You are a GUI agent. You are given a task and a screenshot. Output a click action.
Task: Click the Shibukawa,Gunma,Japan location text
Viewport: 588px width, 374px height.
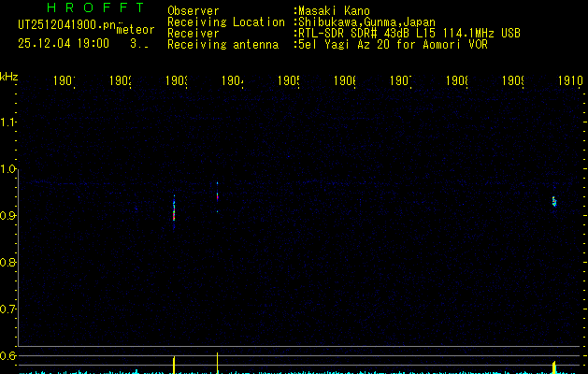coord(366,22)
